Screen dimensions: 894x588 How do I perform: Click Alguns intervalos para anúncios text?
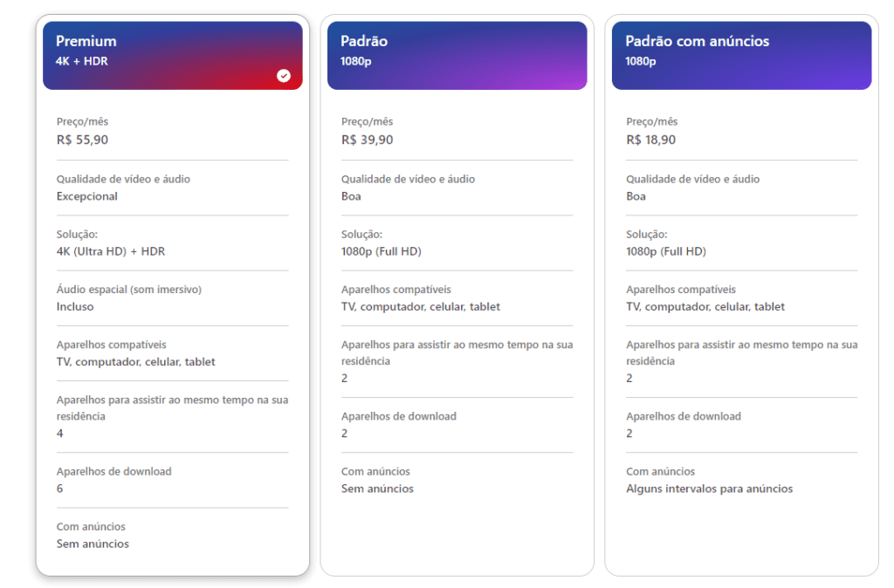pyautogui.click(x=710, y=489)
